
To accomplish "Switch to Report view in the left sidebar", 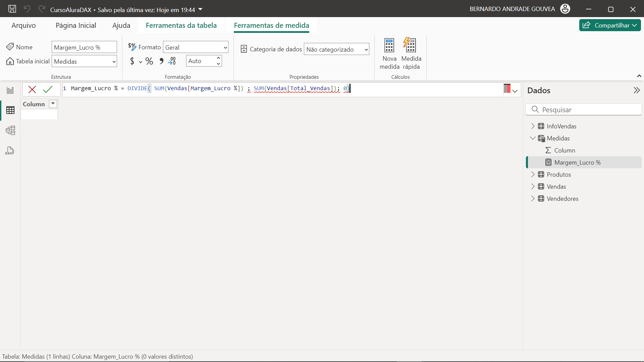I will coord(10,90).
